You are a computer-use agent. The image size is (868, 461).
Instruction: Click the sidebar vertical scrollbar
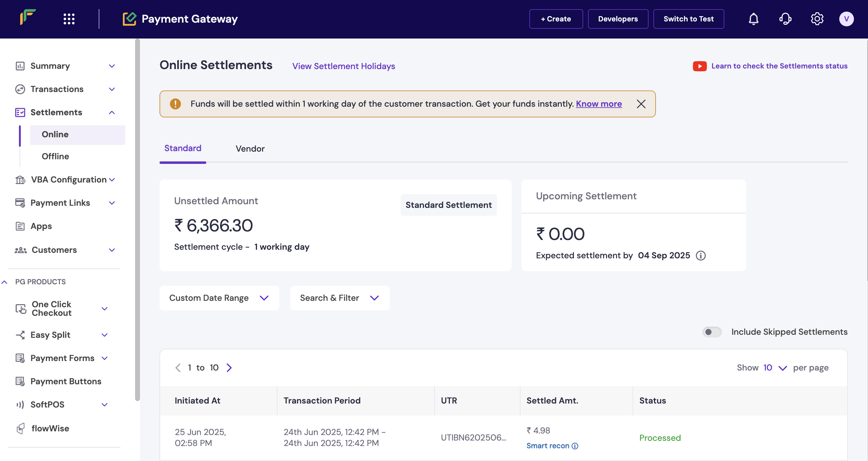[x=137, y=219]
